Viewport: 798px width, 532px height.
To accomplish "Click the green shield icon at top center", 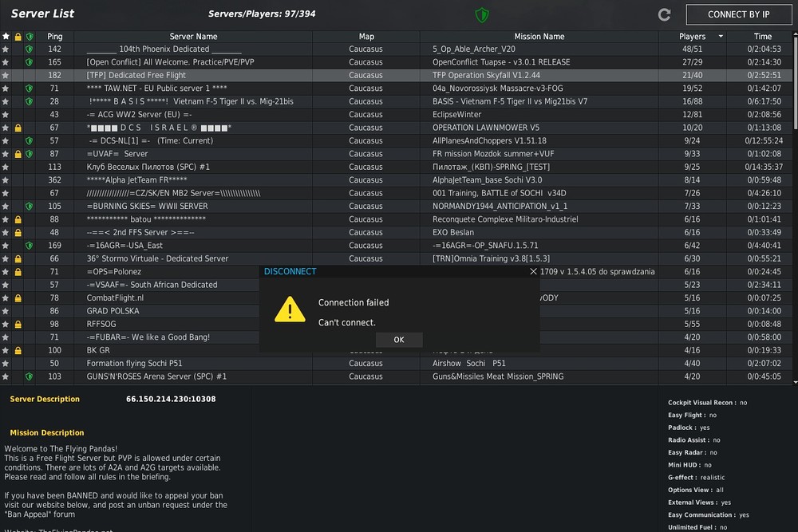I will (x=481, y=14).
